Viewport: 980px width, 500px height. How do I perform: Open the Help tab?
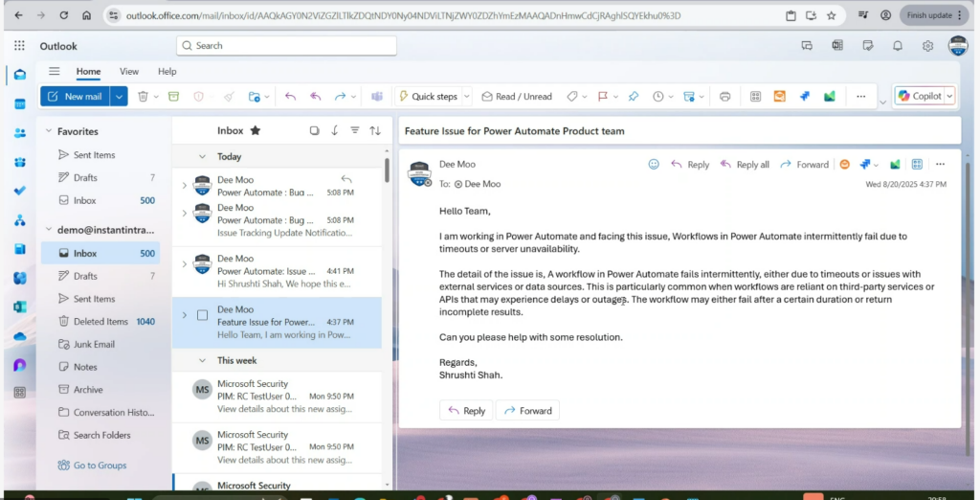pyautogui.click(x=167, y=71)
